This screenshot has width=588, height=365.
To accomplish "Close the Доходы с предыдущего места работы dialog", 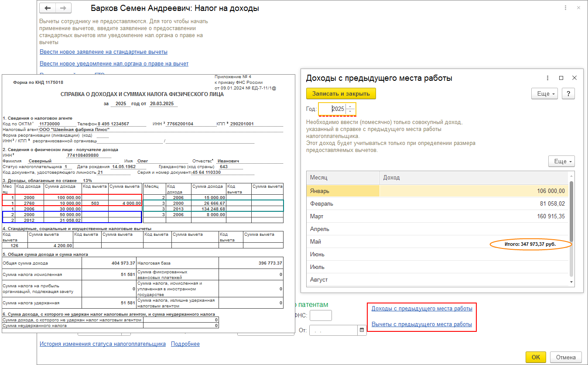I will (x=574, y=78).
